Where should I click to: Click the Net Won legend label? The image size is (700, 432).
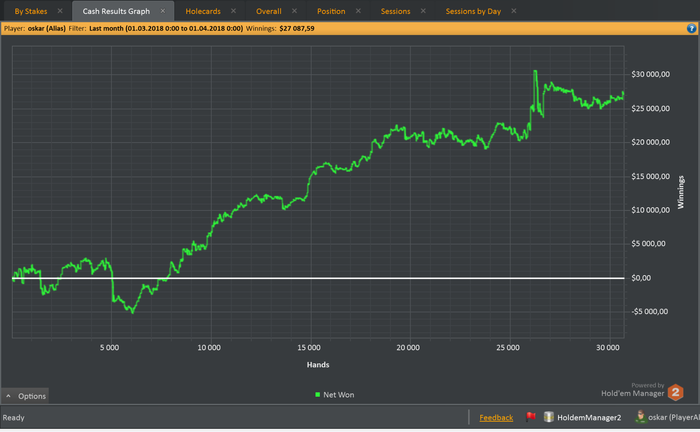[339, 395]
